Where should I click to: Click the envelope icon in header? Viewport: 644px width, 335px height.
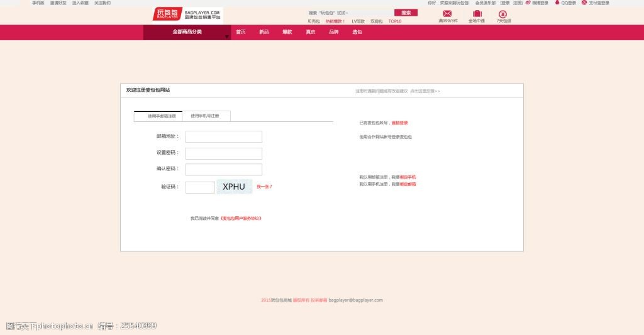[x=447, y=14]
